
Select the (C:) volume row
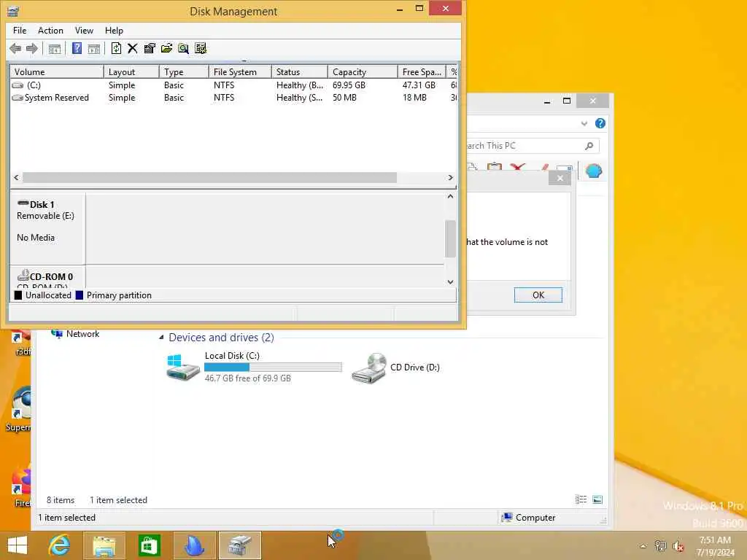233,85
